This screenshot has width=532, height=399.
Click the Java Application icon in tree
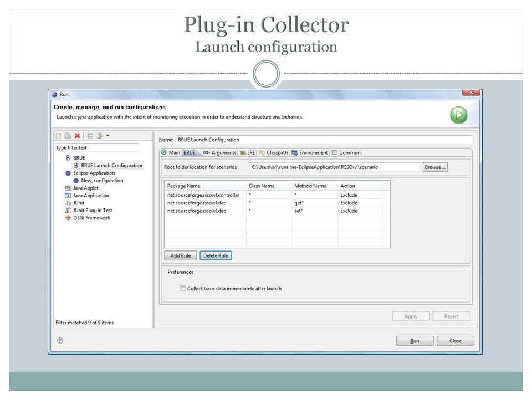coord(68,196)
